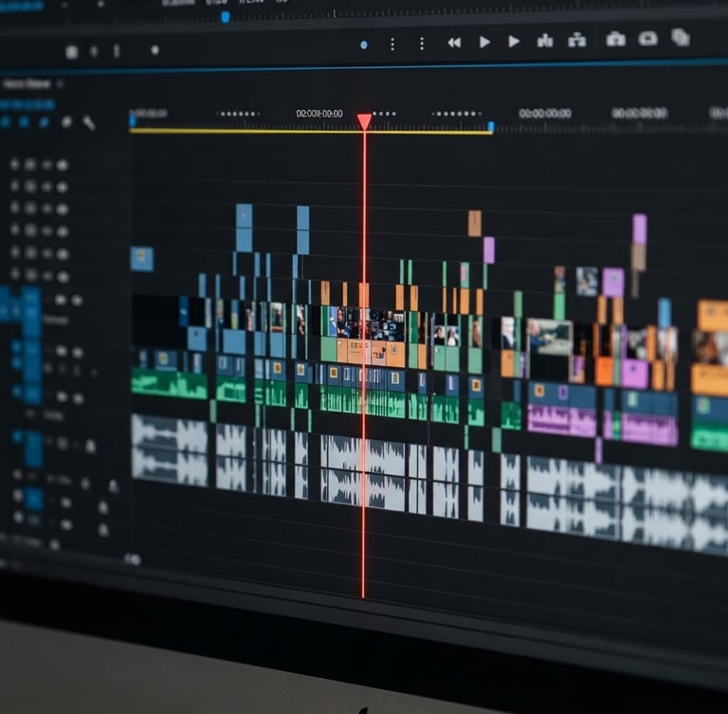Click the blue marker dot in the transport bar
This screenshot has width=728, height=714.
coord(364,46)
